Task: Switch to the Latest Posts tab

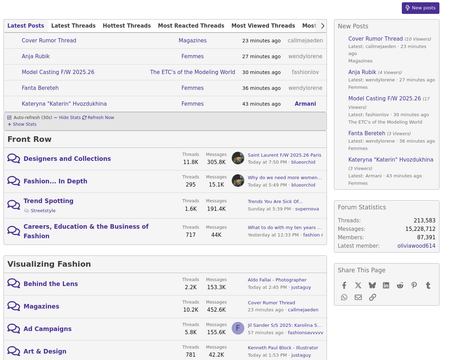Action: pyautogui.click(x=26, y=26)
